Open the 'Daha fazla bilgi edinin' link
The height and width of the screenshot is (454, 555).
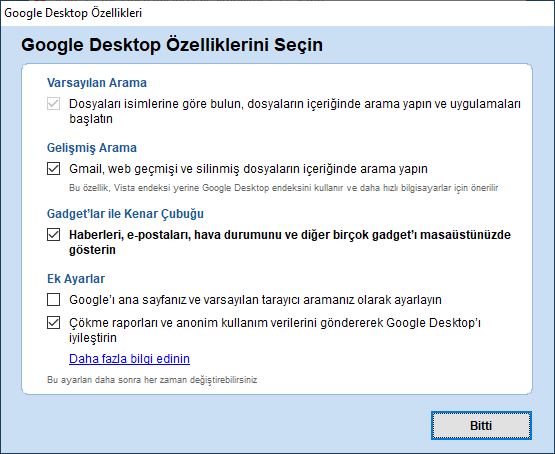(x=129, y=359)
